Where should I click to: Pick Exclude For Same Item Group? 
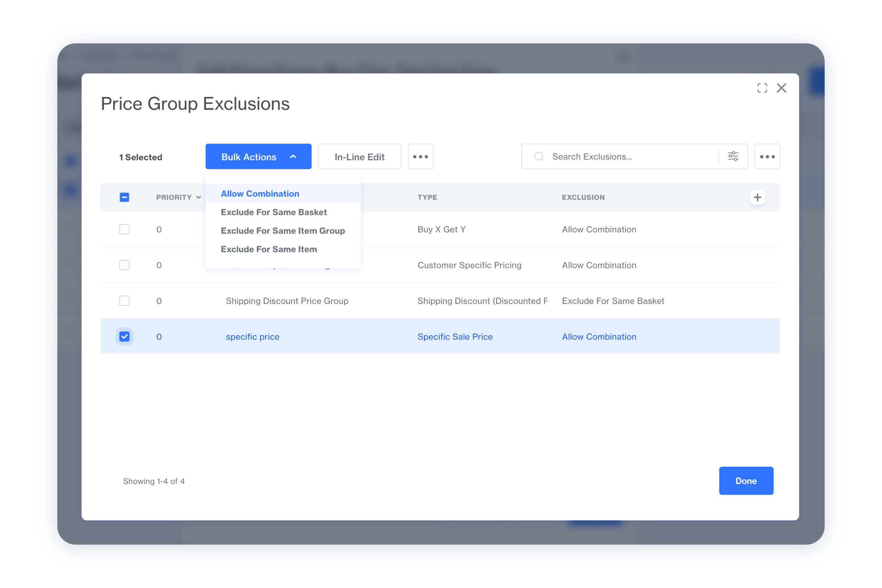tap(283, 231)
